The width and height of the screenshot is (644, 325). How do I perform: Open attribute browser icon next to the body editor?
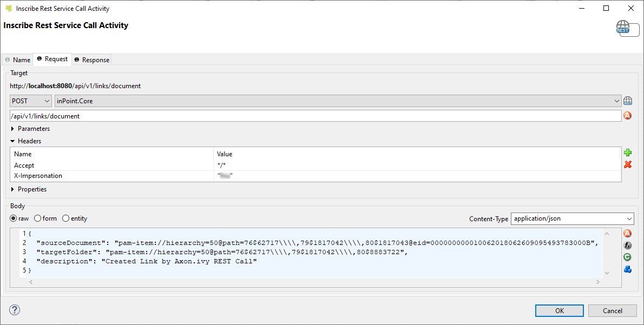[x=628, y=233]
